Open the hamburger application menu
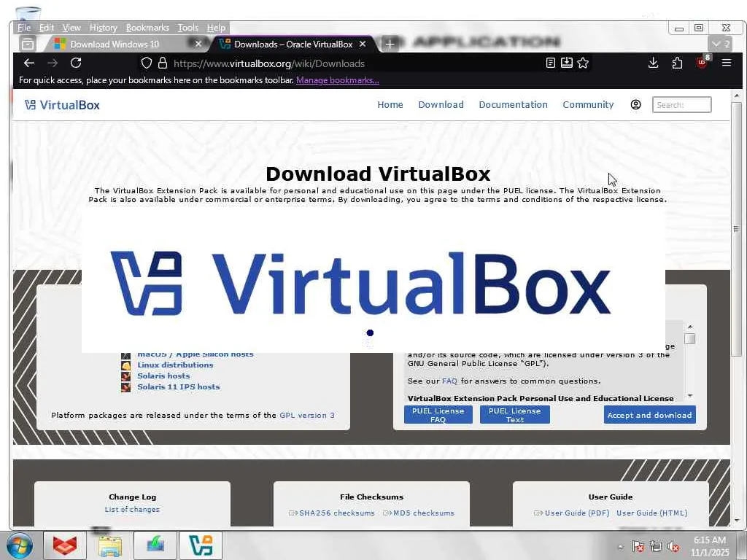 (727, 63)
